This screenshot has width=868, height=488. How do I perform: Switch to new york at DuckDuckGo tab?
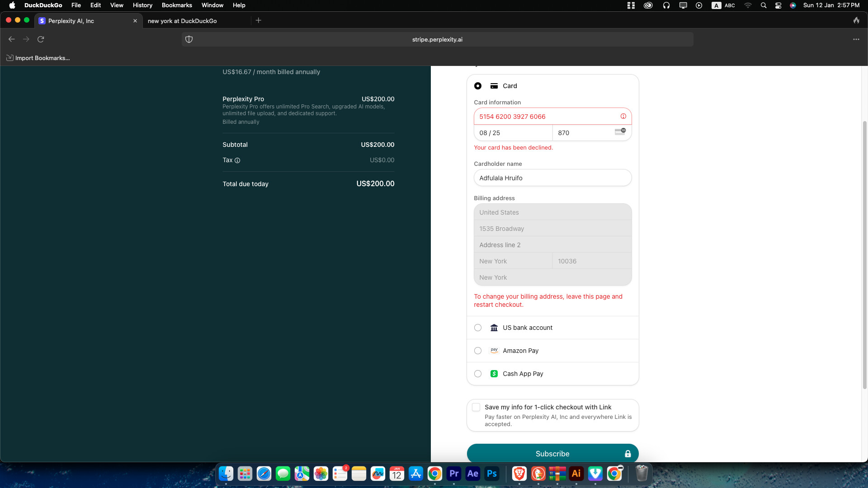(182, 21)
